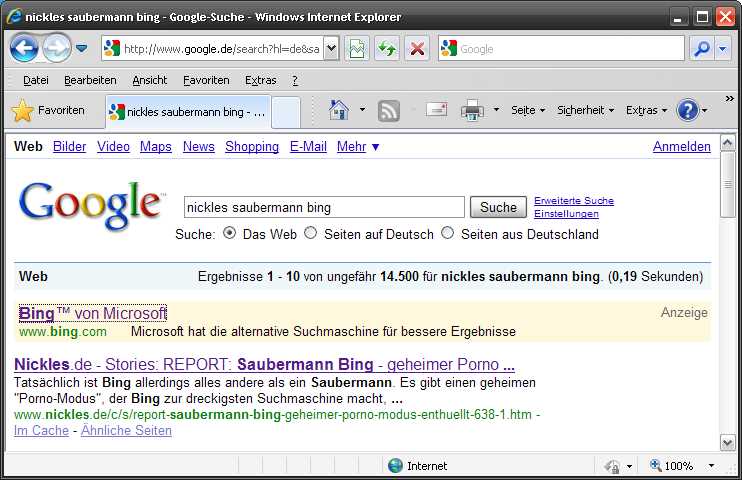Click the compatibility view broken-page icon
Image resolution: width=742 pixels, height=480 pixels.
pyautogui.click(x=357, y=48)
